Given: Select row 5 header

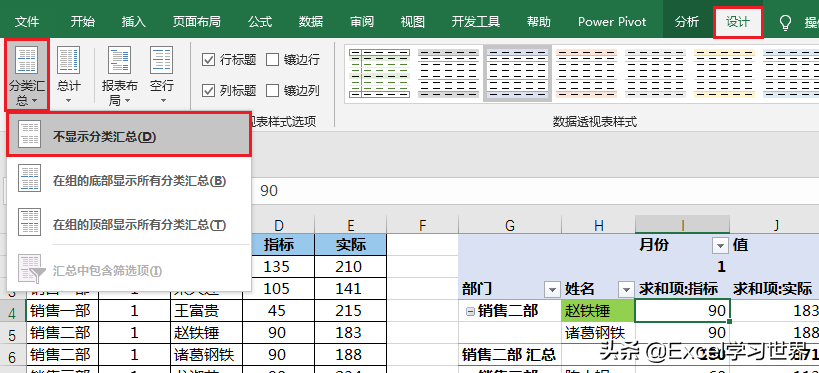Looking at the screenshot, I should click(x=13, y=334).
